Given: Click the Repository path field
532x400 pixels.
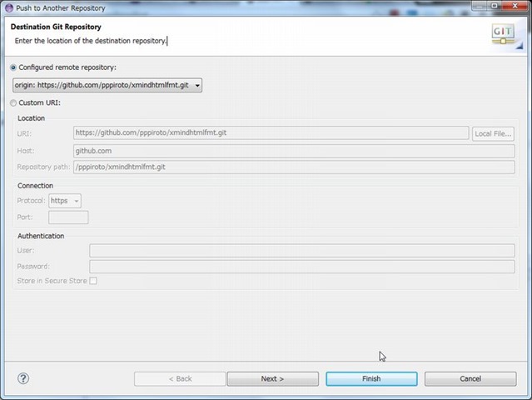Looking at the screenshot, I should coord(293,167).
